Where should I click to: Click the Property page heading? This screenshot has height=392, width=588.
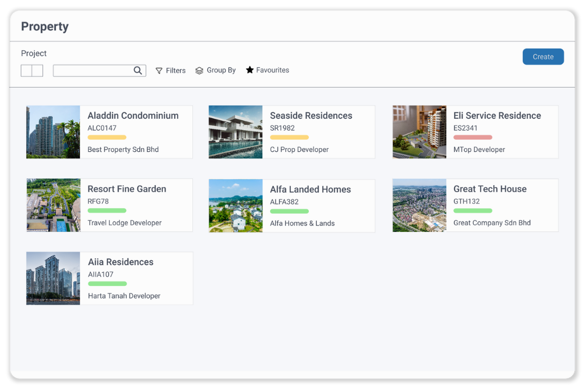click(45, 27)
